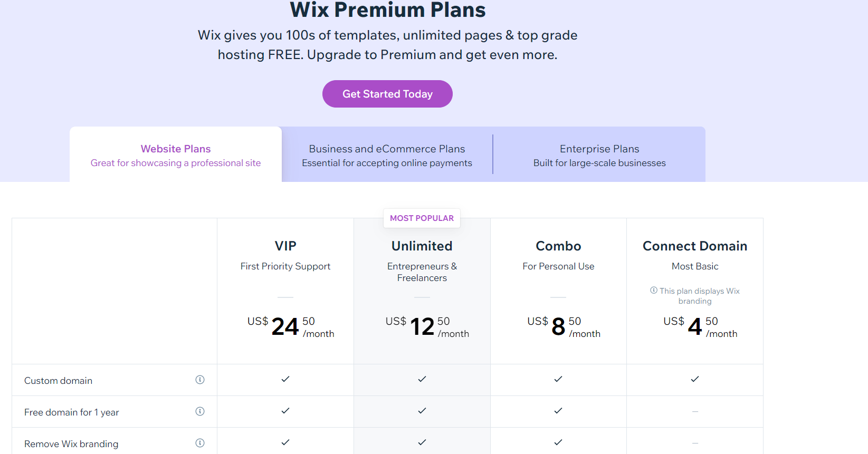
Task: Click Combo checkmark in Remove Wix branding row
Action: click(558, 442)
